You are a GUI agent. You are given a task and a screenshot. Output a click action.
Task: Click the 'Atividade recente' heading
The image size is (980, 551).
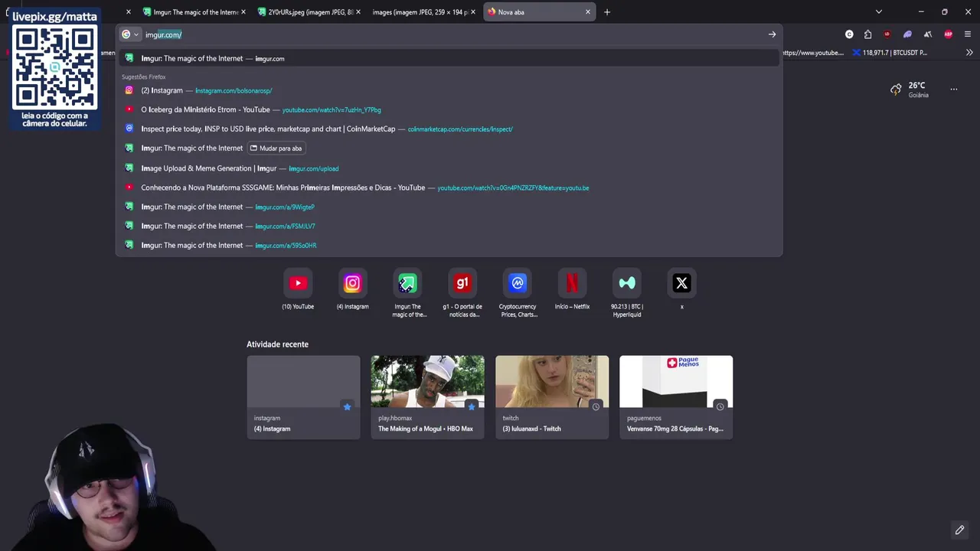[277, 344]
